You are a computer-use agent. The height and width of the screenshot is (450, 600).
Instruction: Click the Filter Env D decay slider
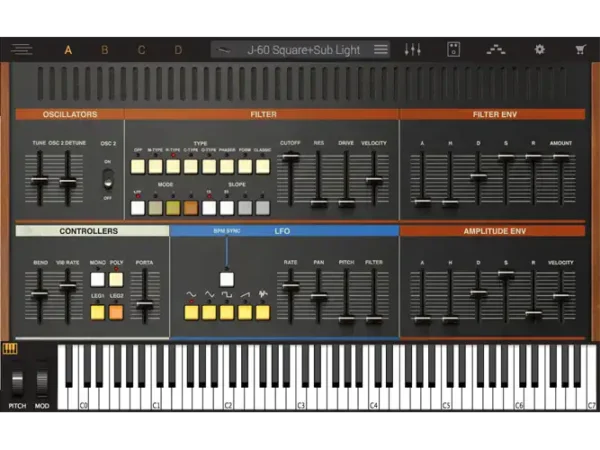[478, 177]
